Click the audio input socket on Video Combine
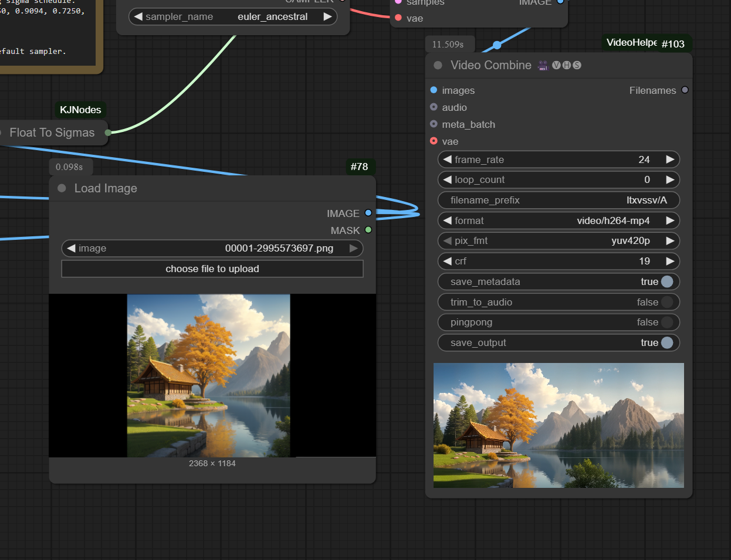Screen dimensions: 731x560 [x=434, y=107]
